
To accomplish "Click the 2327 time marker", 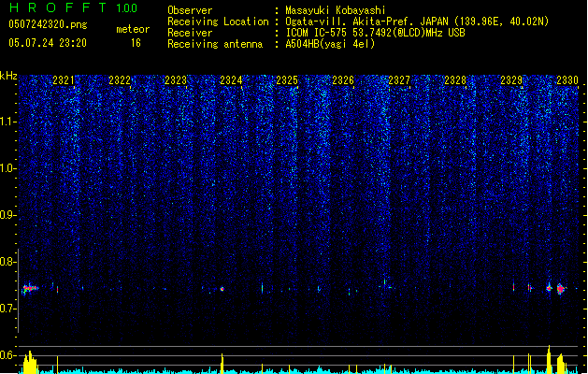I will [x=399, y=80].
